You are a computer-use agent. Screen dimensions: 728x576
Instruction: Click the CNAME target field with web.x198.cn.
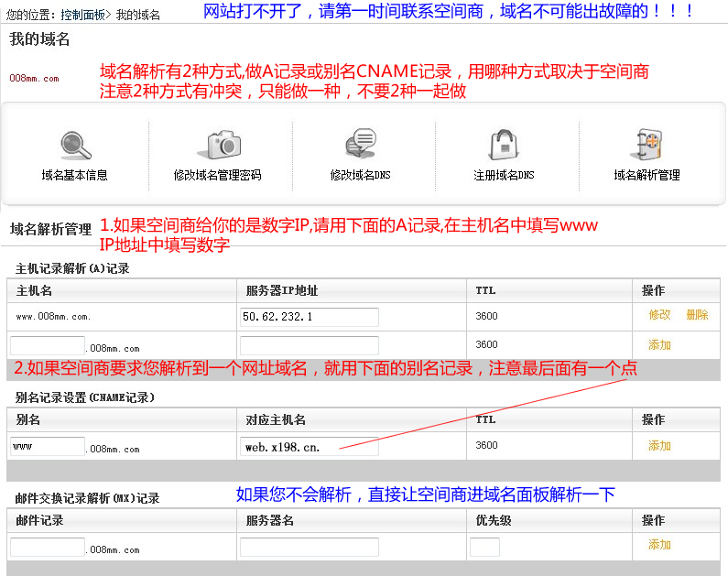pyautogui.click(x=310, y=446)
